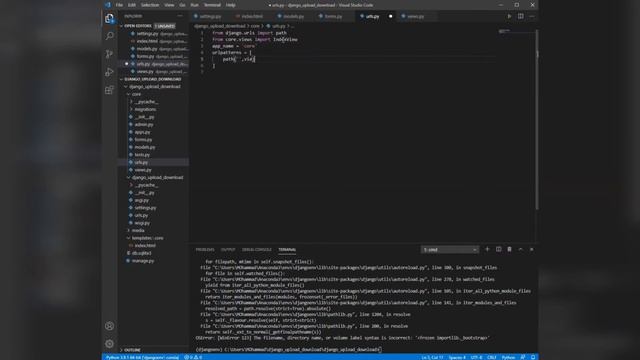Screen dimensions: 640x360
Task: Select the Terminal panel tab
Action: click(287, 249)
